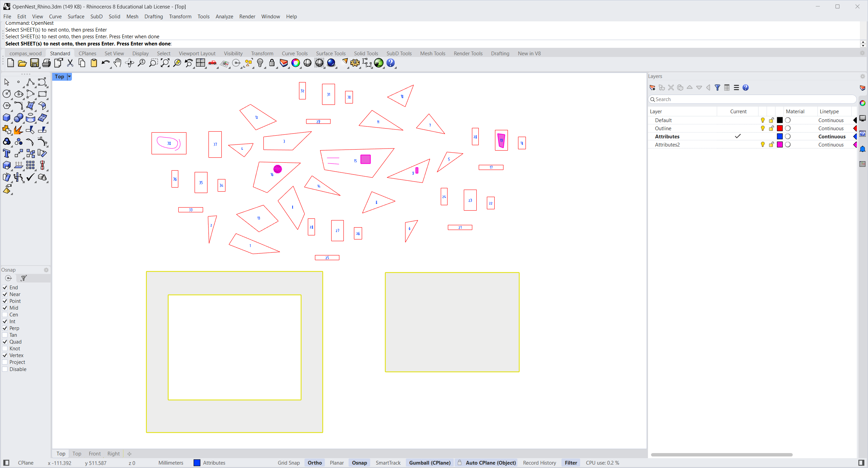868x468 pixels.
Task: Click the Zoom Extents icon
Action: [165, 63]
